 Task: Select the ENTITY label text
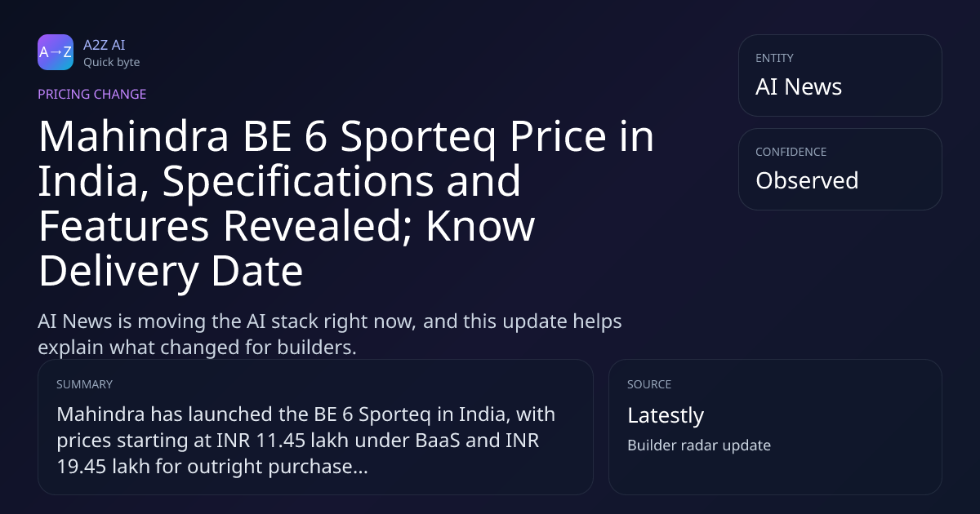click(774, 58)
